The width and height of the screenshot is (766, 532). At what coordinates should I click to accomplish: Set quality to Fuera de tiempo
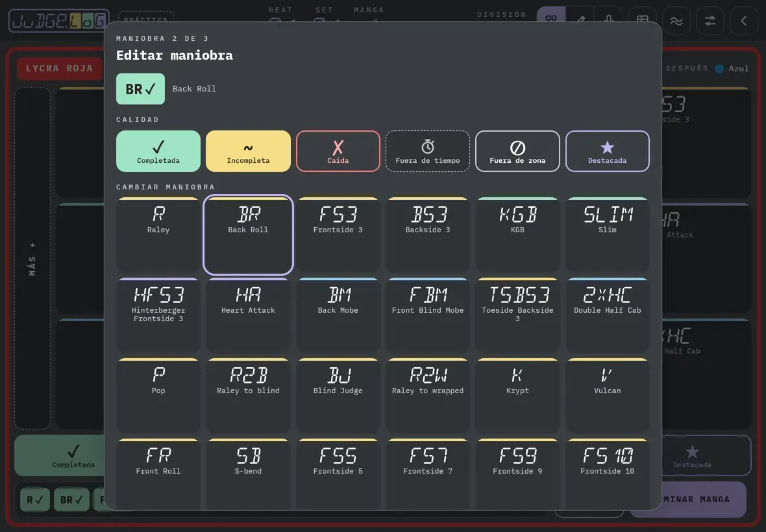(x=427, y=151)
